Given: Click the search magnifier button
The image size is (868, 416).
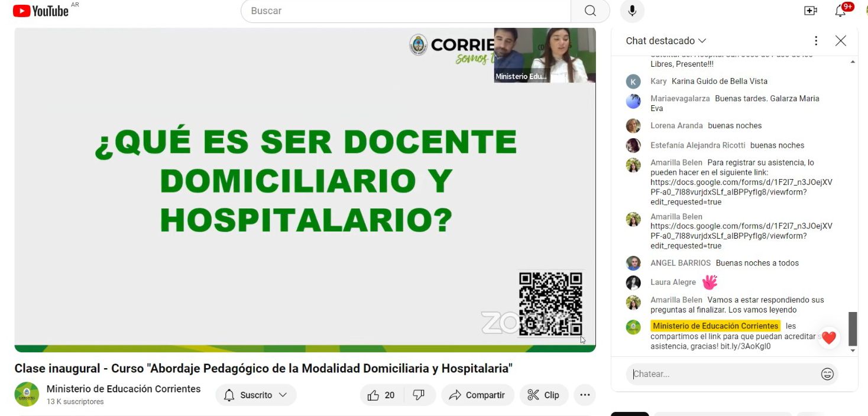Looking at the screenshot, I should click(590, 11).
